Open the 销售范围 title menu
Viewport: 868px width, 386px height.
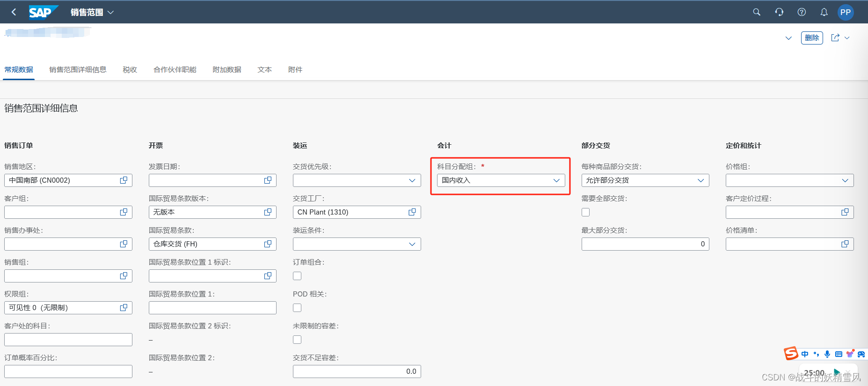92,12
